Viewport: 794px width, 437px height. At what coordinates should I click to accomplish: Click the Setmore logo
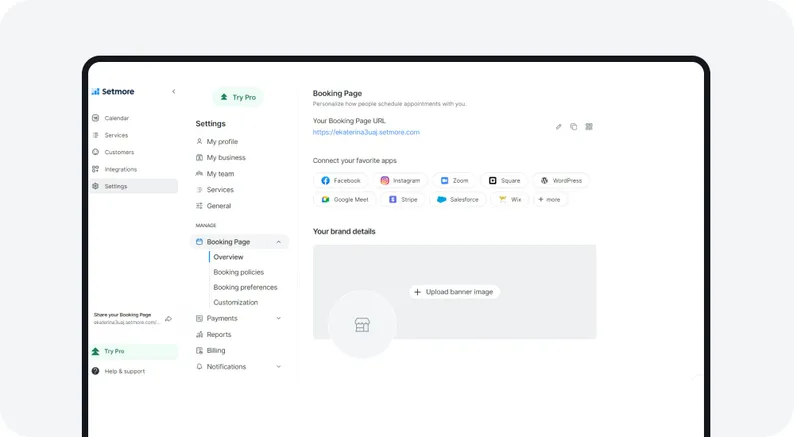point(113,92)
